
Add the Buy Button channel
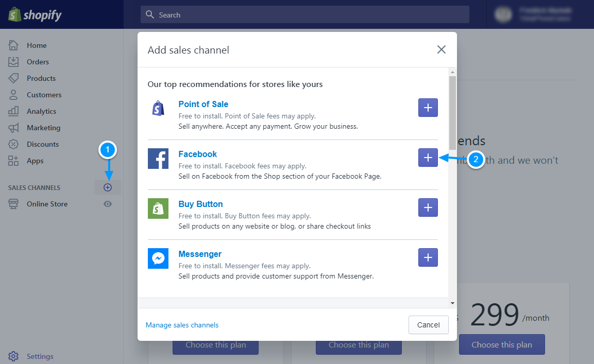click(x=428, y=207)
